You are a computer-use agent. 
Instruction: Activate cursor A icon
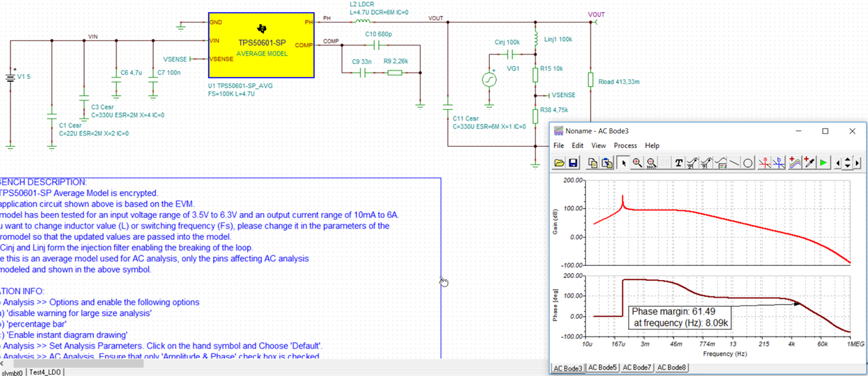pyautogui.click(x=764, y=163)
